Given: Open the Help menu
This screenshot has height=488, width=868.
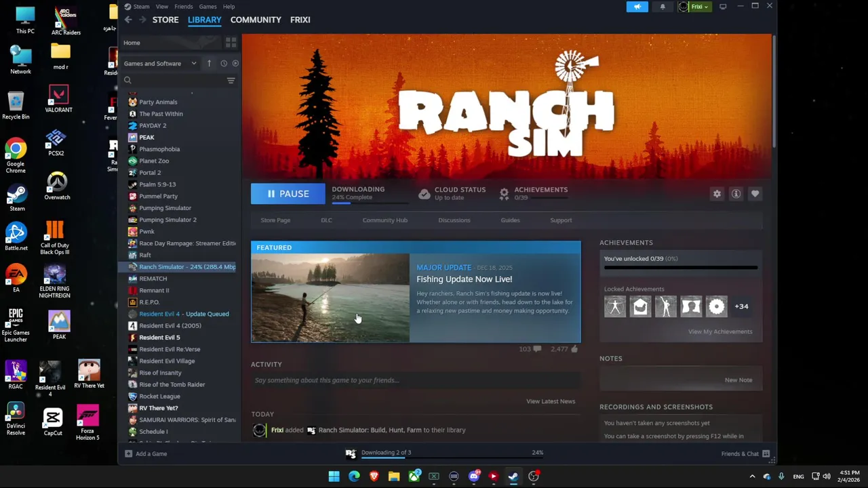Looking at the screenshot, I should coord(229,7).
